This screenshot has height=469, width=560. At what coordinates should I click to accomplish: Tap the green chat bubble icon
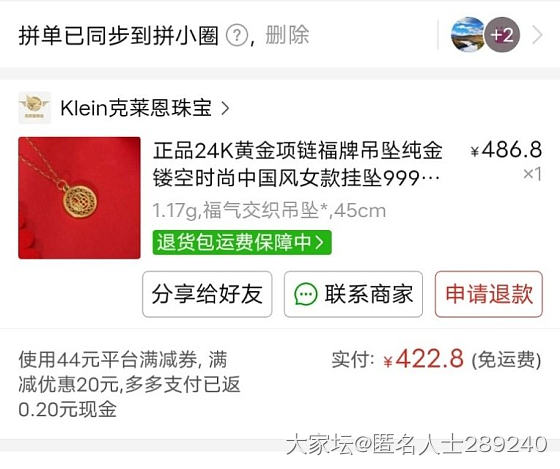pos(306,294)
